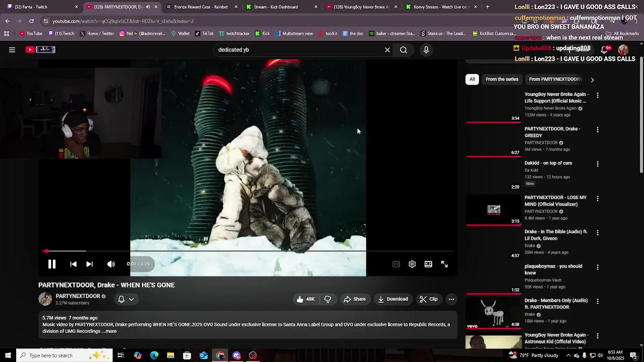Start voice search with the microphone

(426, 50)
